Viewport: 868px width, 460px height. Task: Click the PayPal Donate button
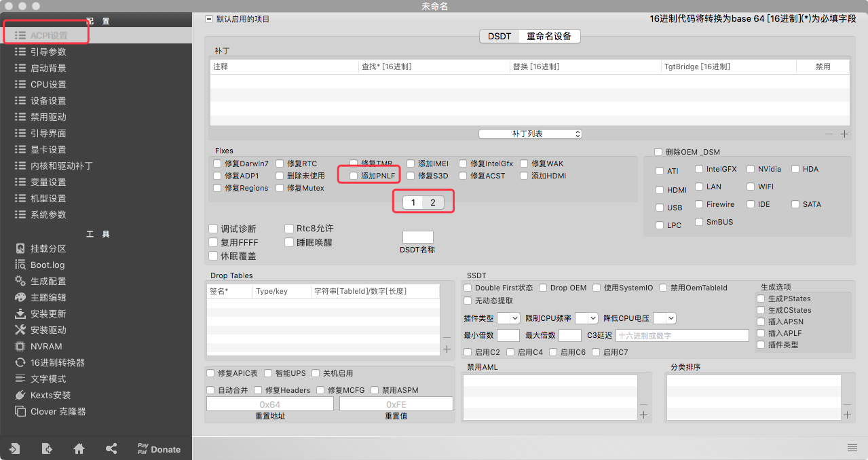tap(159, 448)
